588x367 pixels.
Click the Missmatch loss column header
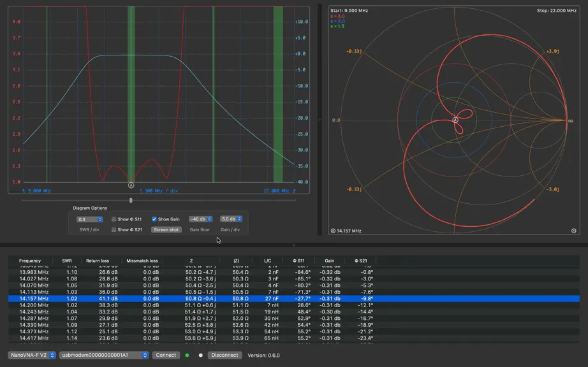(x=142, y=261)
